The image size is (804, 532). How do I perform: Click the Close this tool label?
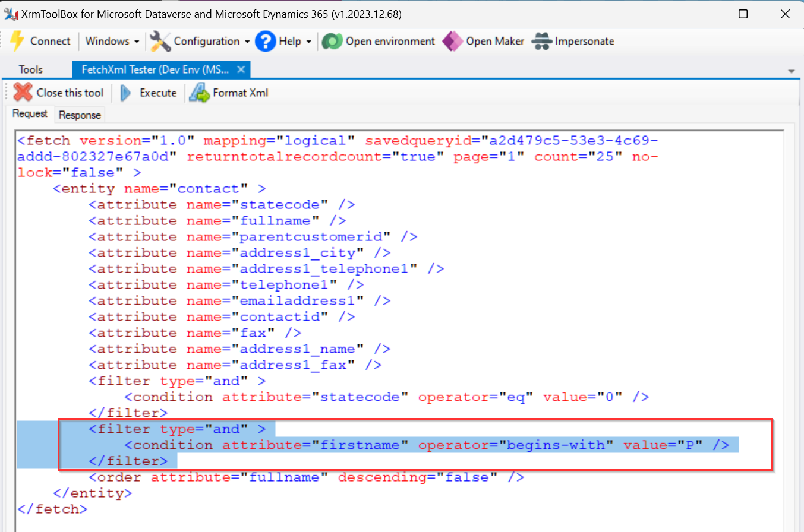[x=70, y=93]
